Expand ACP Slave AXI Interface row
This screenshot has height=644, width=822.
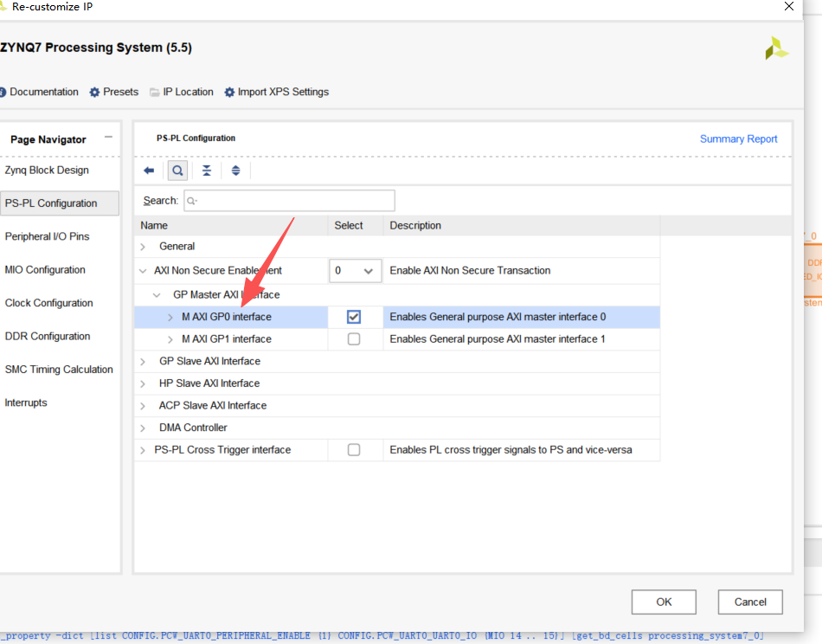coord(143,406)
